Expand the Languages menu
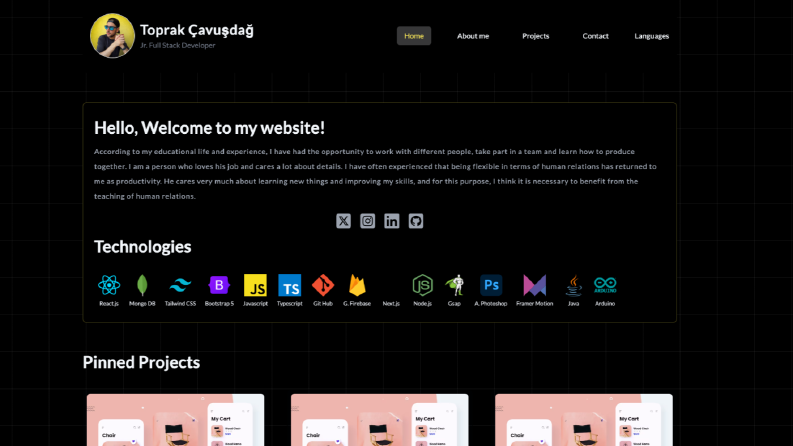 pos(651,36)
